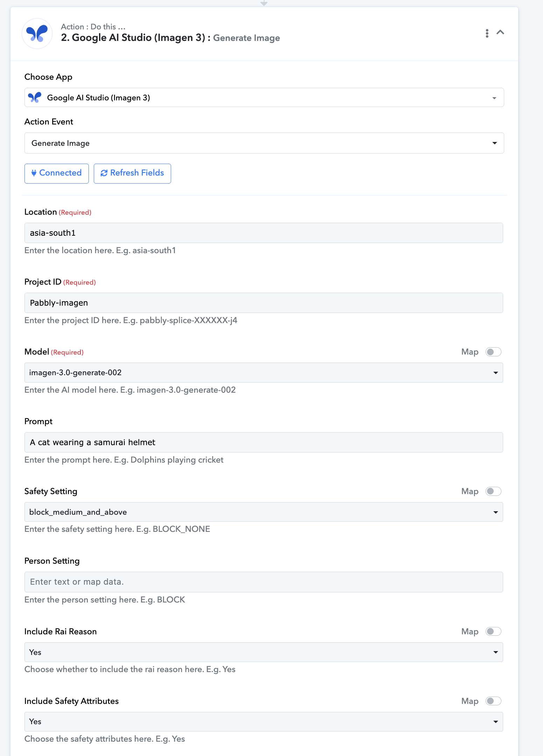The width and height of the screenshot is (543, 756).
Task: Open the Action Event dropdown showing Generate Image
Action: click(264, 143)
